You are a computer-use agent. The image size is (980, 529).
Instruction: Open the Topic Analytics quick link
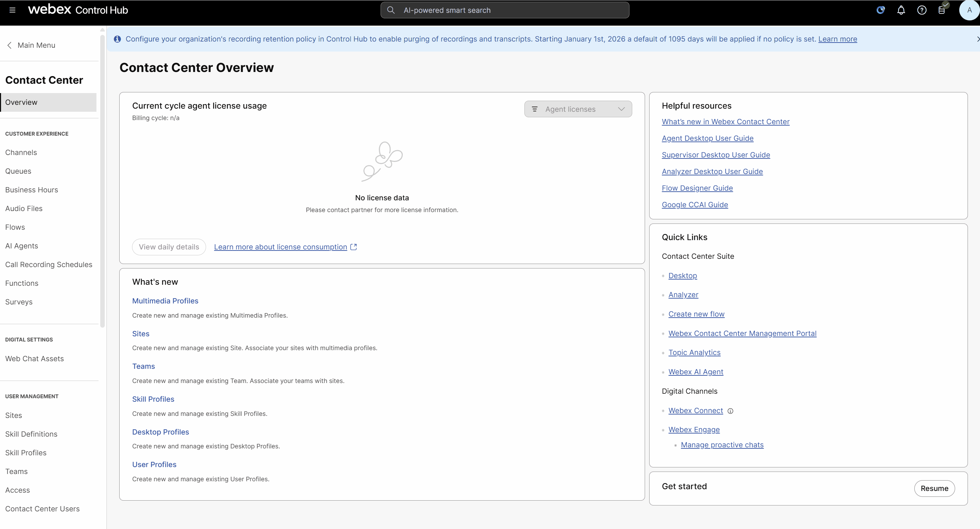694,353
